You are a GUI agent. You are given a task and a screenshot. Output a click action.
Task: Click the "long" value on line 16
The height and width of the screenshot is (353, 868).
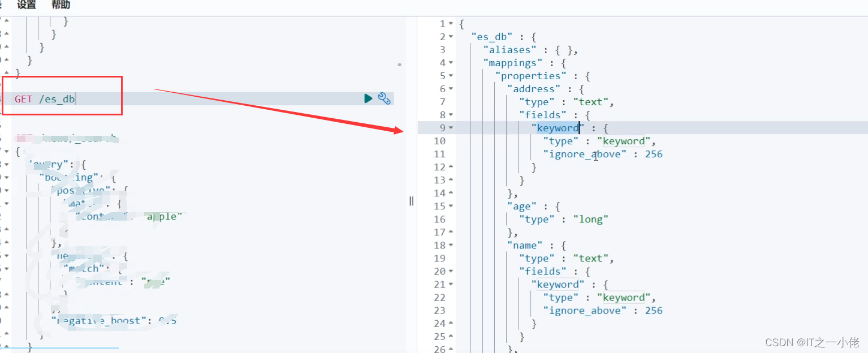click(x=591, y=219)
